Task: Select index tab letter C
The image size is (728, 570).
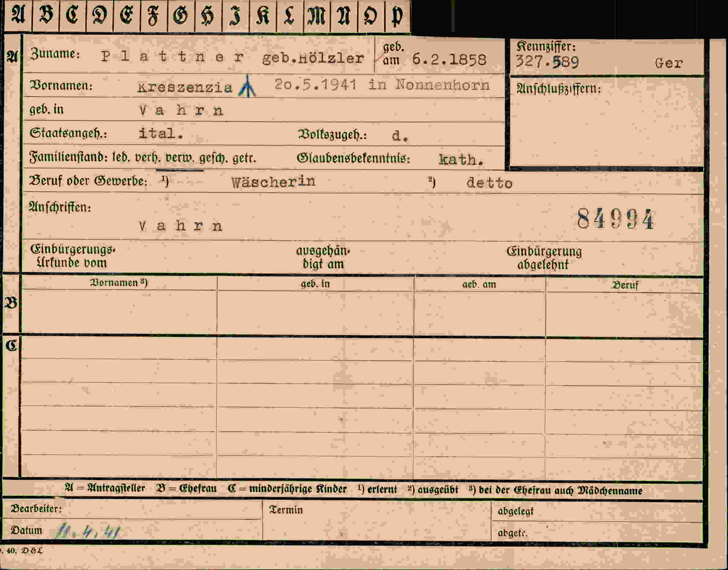Action: (x=73, y=16)
